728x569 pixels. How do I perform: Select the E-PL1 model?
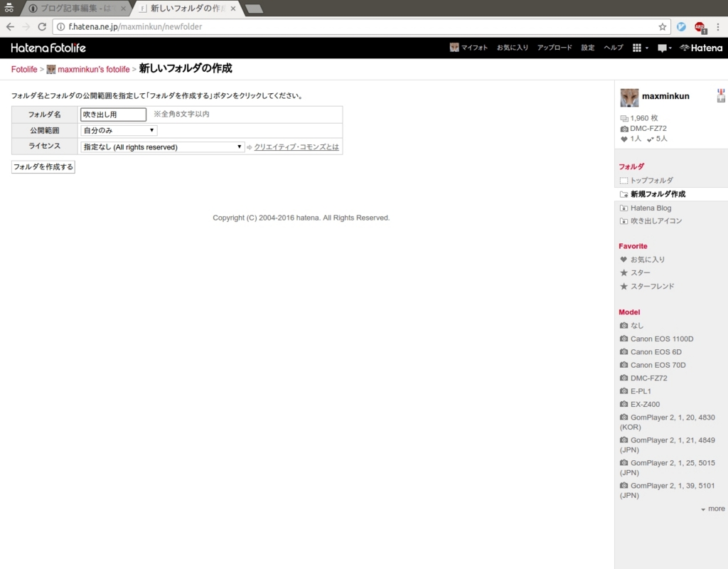[x=641, y=390]
